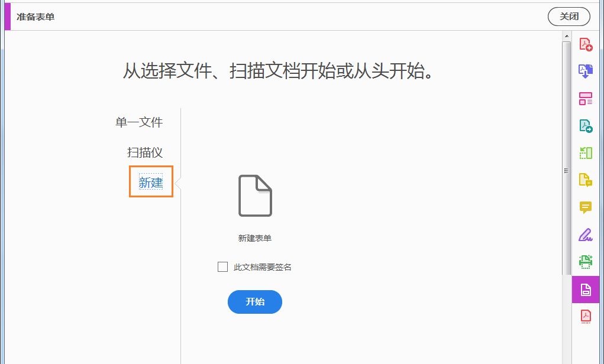Select the highlighted Prepare Form tool

pos(586,290)
